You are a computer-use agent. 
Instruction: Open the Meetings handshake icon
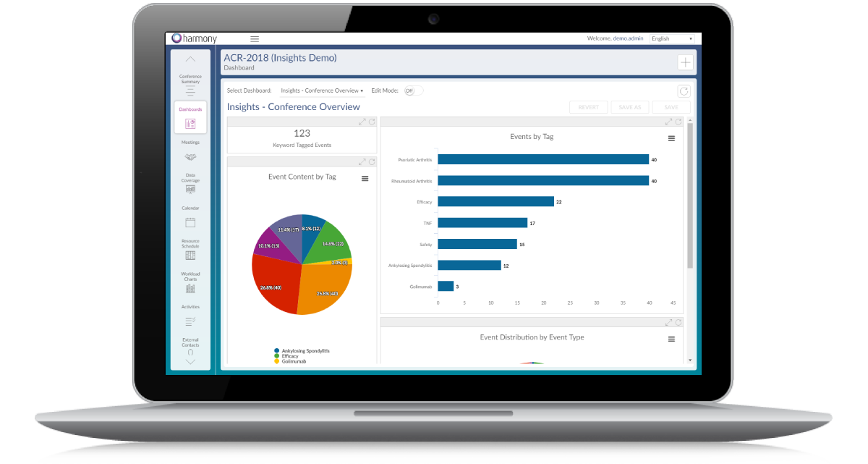(x=190, y=157)
